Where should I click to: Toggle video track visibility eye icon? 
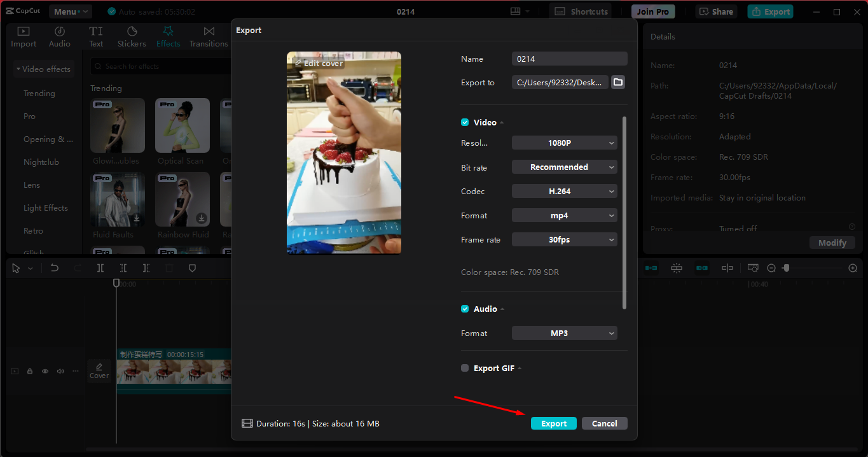[45, 371]
